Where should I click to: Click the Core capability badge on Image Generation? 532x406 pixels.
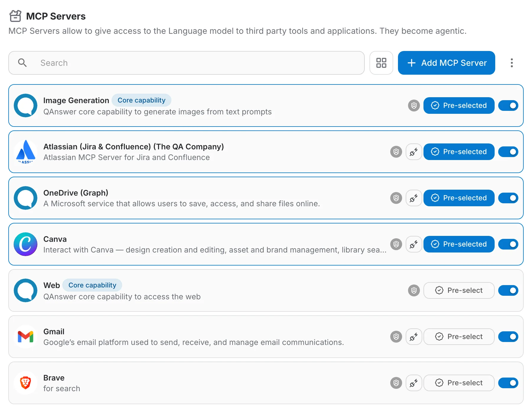point(141,100)
